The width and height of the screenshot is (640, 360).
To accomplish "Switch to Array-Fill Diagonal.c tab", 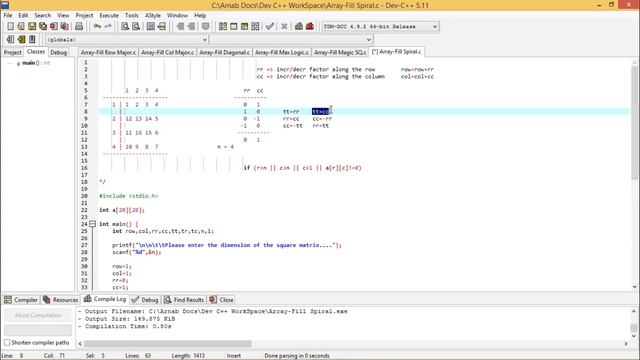I will point(224,52).
